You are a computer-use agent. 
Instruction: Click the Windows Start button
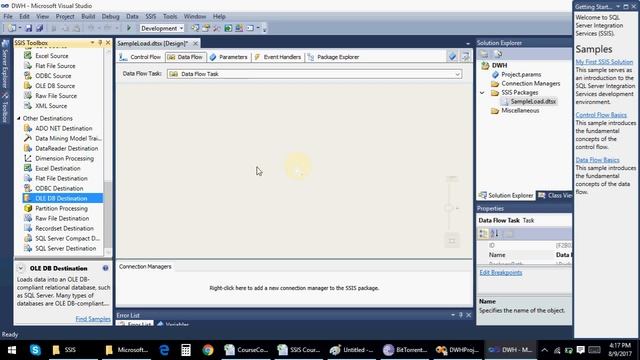click(x=12, y=350)
